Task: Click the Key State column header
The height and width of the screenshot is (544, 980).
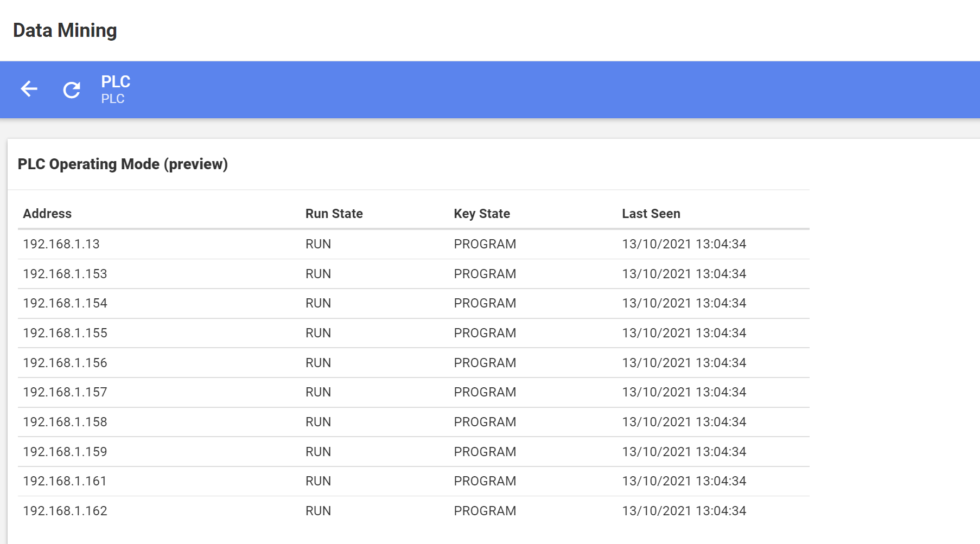Action: pyautogui.click(x=481, y=214)
